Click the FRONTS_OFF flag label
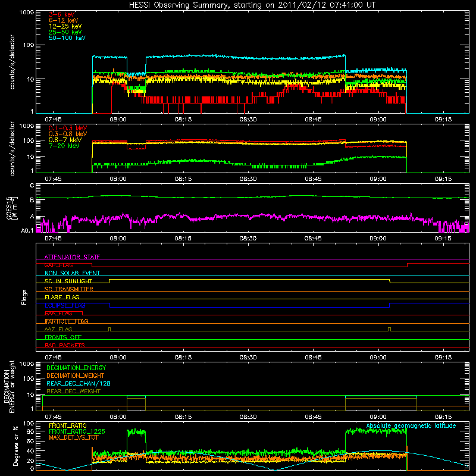This screenshot has height=476, width=476. (x=63, y=337)
